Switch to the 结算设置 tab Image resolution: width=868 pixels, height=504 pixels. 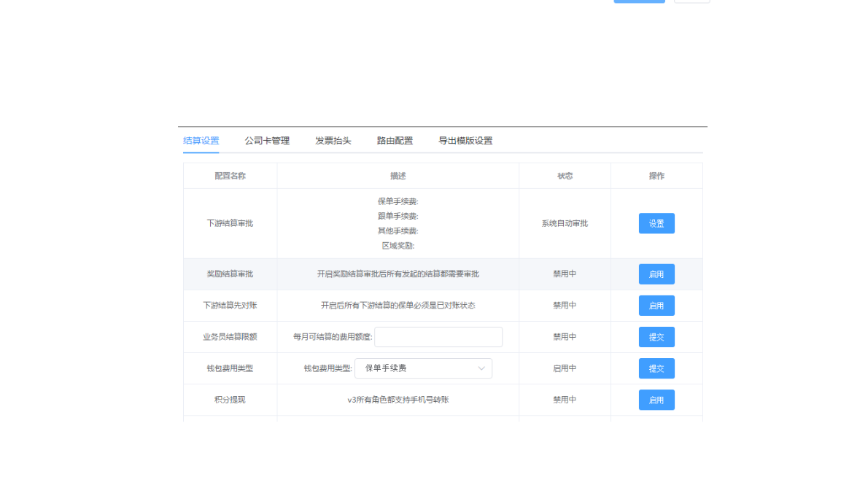[201, 141]
